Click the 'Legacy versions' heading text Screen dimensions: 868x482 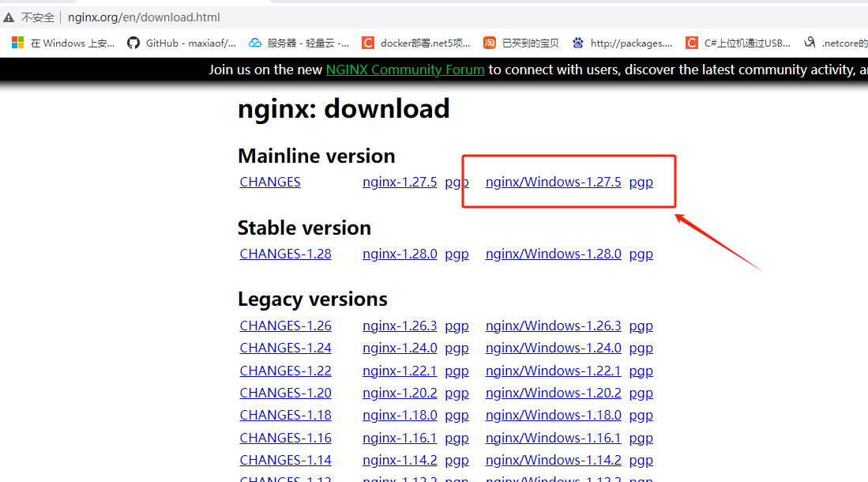(313, 299)
